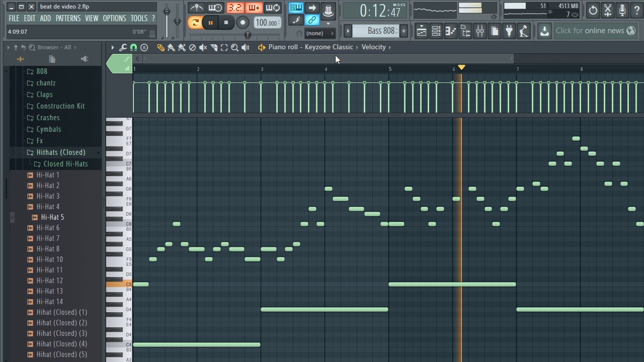Image resolution: width=644 pixels, height=362 pixels.
Task: Open the OPTIONS menu
Action: [114, 18]
